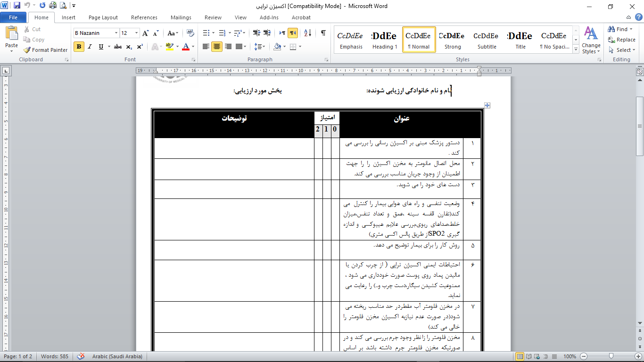Toggle italic formatting
The image size is (644, 362).
click(90, 47)
